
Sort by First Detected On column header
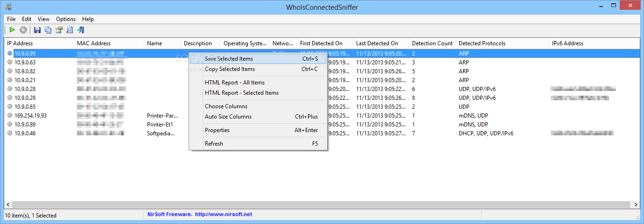click(x=325, y=43)
